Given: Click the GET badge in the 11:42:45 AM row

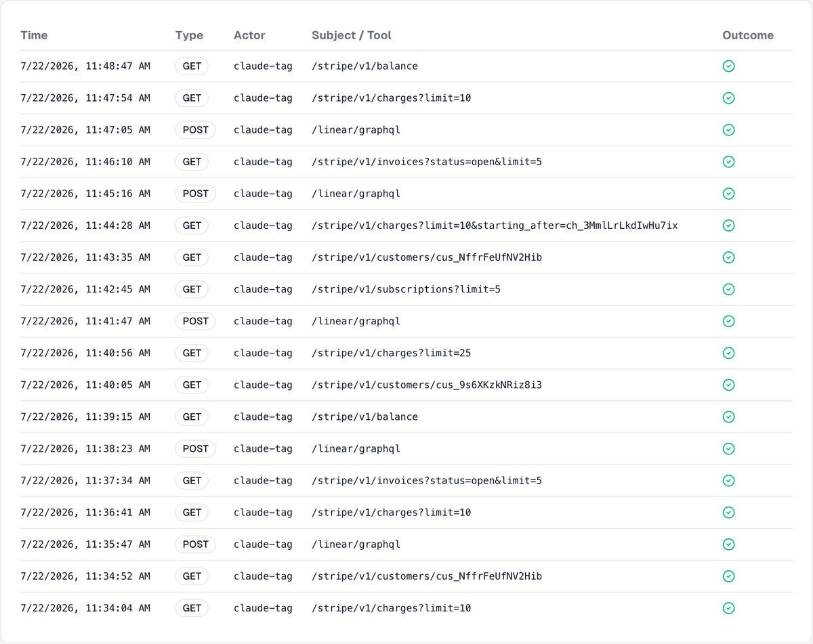Looking at the screenshot, I should click(192, 289).
